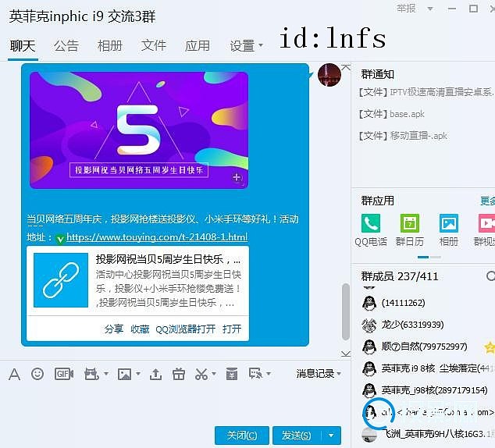Click the 群通知 header
The image size is (495, 448).
[378, 74]
